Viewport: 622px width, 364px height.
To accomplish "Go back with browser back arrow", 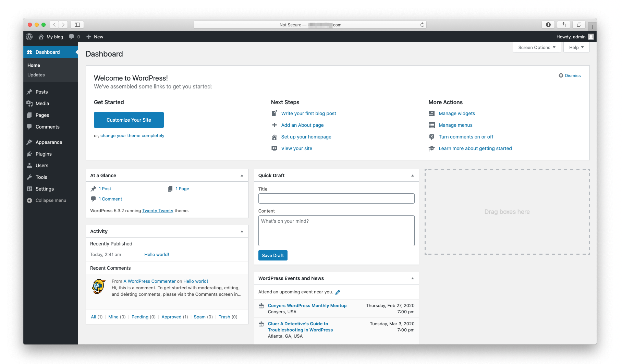I will [x=54, y=25].
